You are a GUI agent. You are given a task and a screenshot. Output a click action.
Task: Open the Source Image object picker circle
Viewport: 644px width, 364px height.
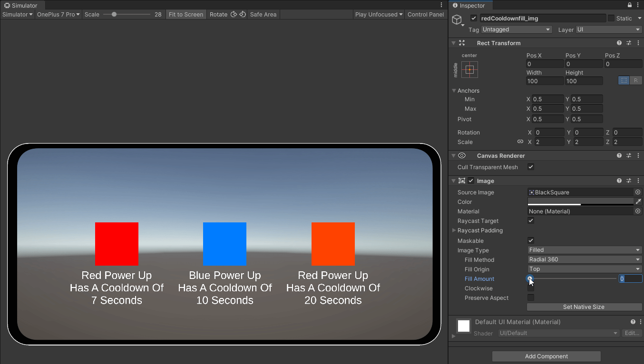coord(637,192)
